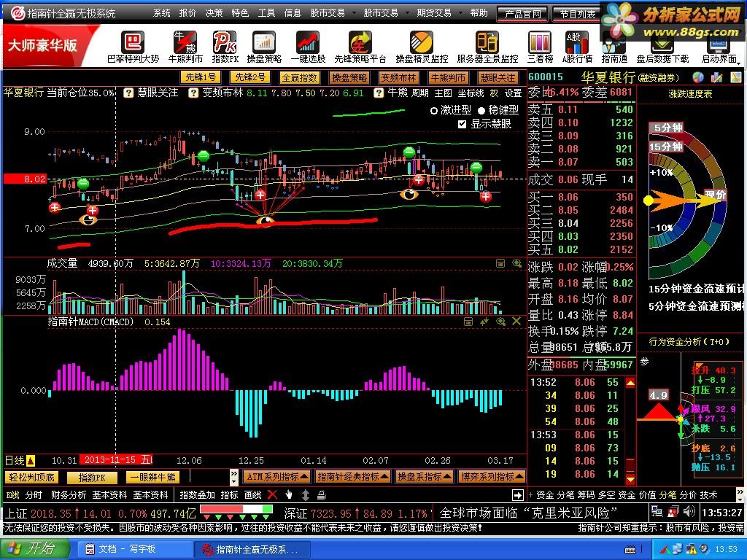Open the 报价 menu
The height and width of the screenshot is (560, 747).
click(187, 13)
